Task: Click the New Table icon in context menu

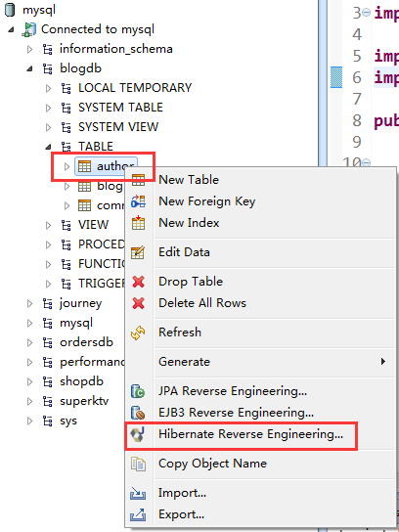Action: pos(138,180)
